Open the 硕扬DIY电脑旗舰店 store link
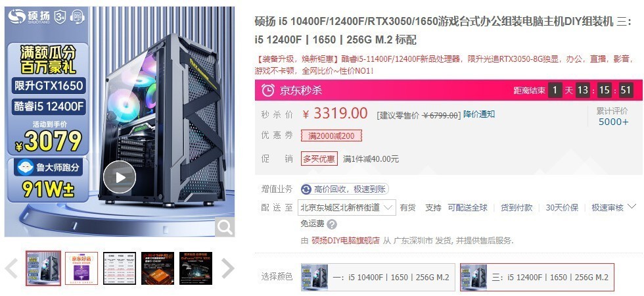Viewport: 644px width, 296px height. (346, 241)
